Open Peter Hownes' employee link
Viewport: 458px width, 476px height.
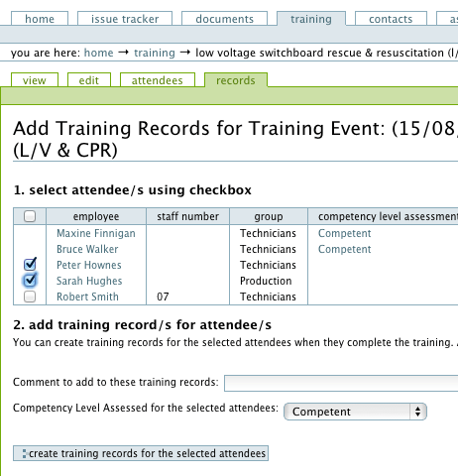point(89,265)
